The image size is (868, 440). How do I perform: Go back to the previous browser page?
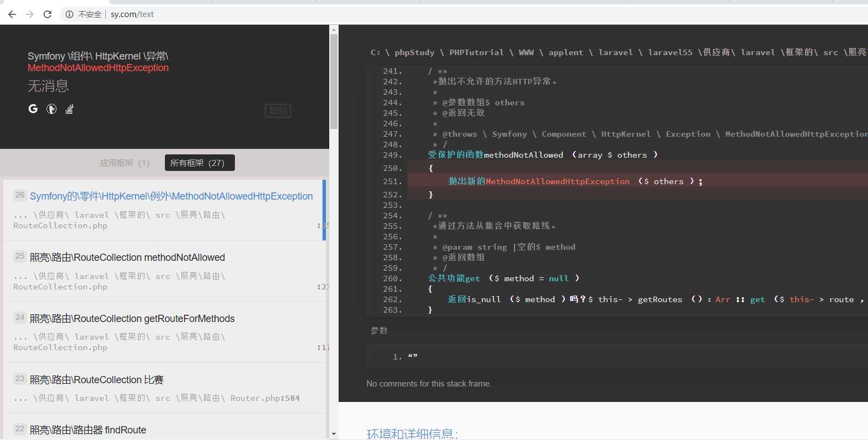(12, 14)
